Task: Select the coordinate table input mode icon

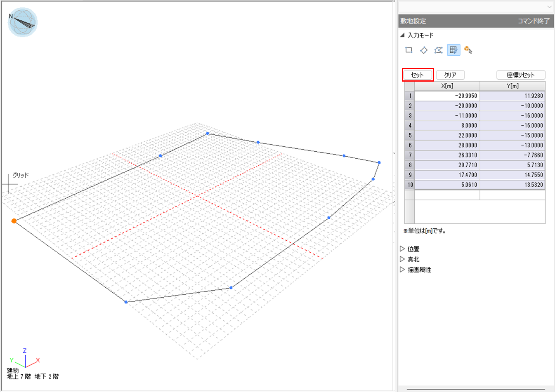Action: (x=453, y=50)
